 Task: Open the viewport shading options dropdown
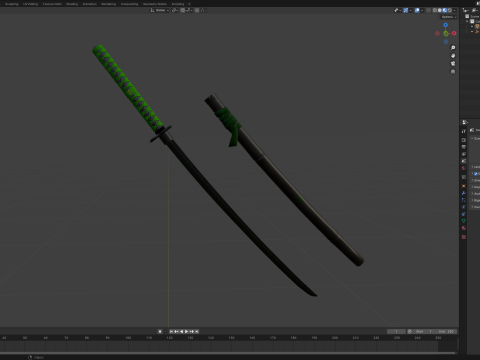[x=454, y=10]
